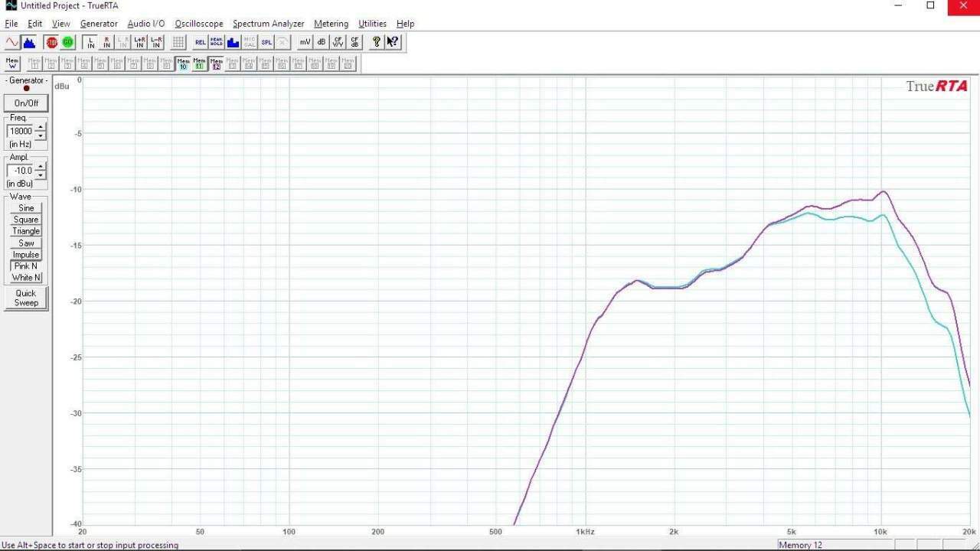Select the L IN left input button

pos(91,42)
